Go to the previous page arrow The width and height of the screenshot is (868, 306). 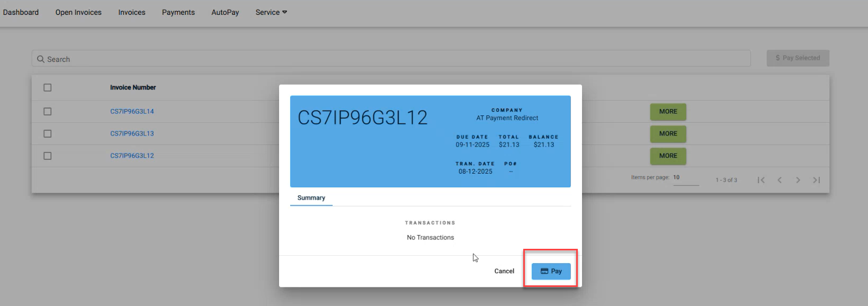[780, 180]
